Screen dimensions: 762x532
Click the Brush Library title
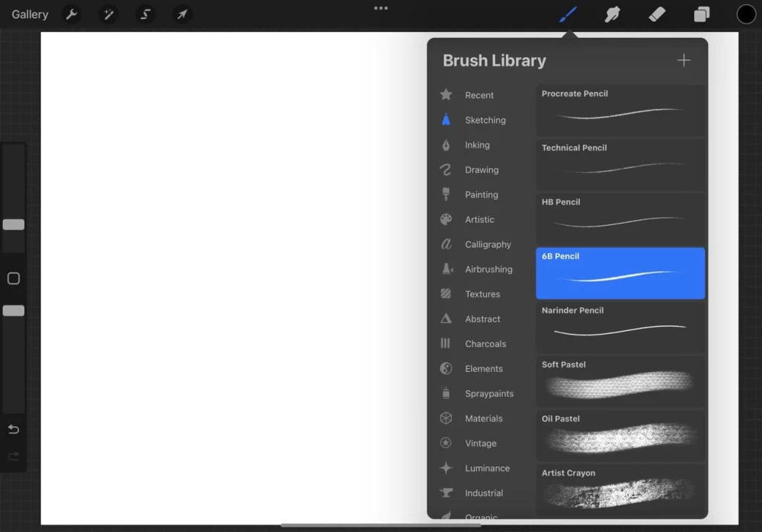495,60
